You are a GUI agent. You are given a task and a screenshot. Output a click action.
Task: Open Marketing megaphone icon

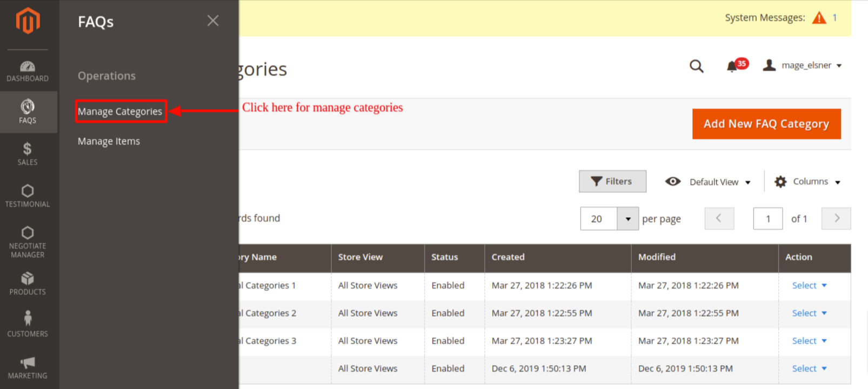[28, 367]
